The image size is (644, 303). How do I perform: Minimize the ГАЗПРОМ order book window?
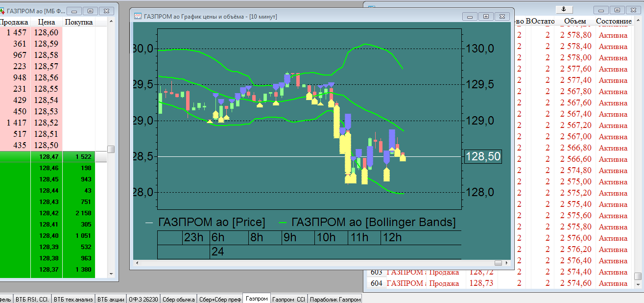pyautogui.click(x=74, y=10)
